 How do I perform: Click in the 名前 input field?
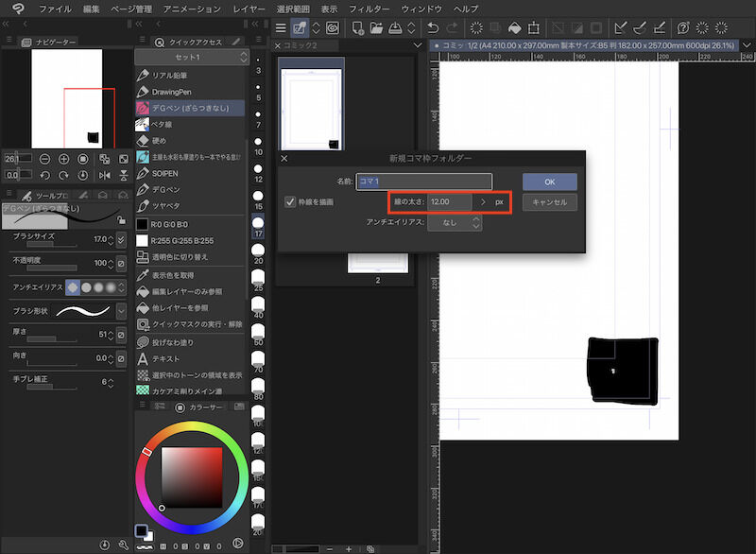(x=423, y=182)
